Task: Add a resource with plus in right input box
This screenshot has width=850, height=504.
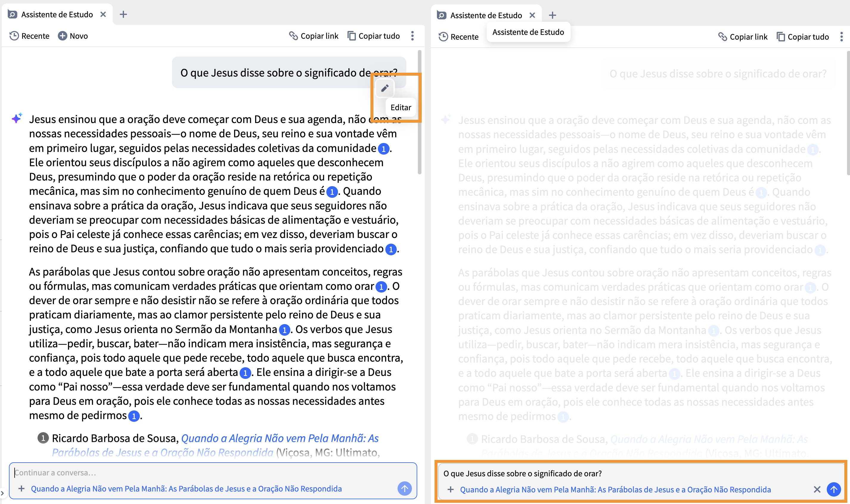Action: click(x=450, y=489)
